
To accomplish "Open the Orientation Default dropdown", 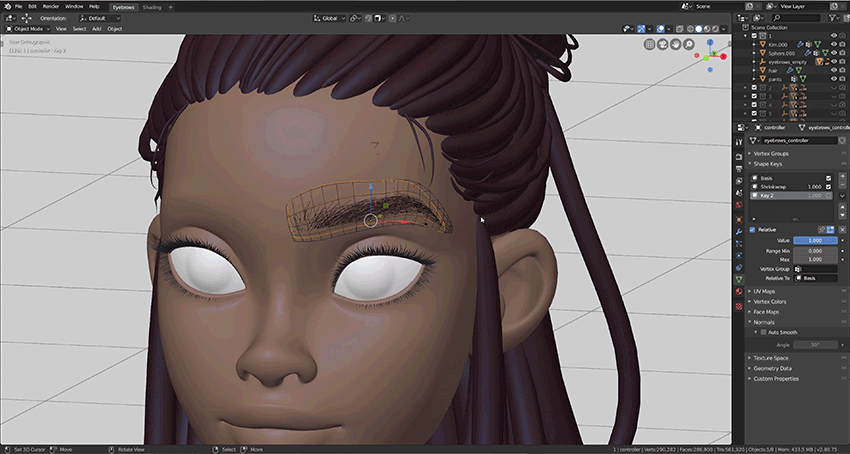I will point(100,18).
